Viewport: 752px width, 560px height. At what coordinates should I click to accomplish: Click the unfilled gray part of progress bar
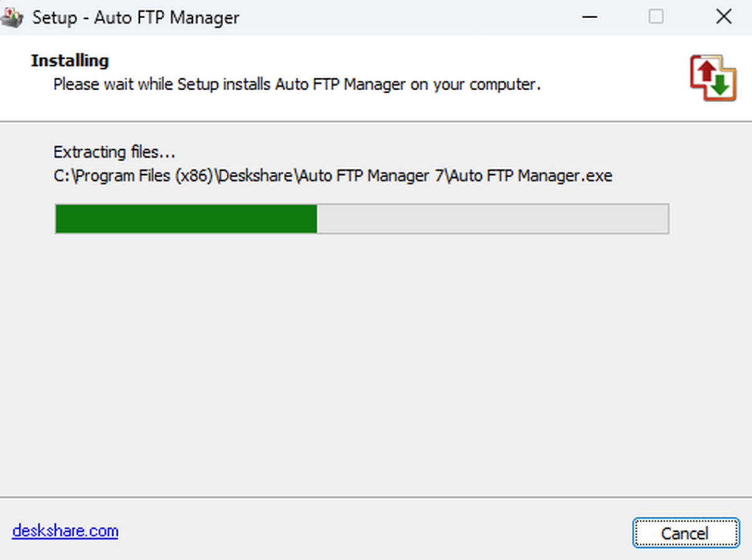[x=493, y=219]
